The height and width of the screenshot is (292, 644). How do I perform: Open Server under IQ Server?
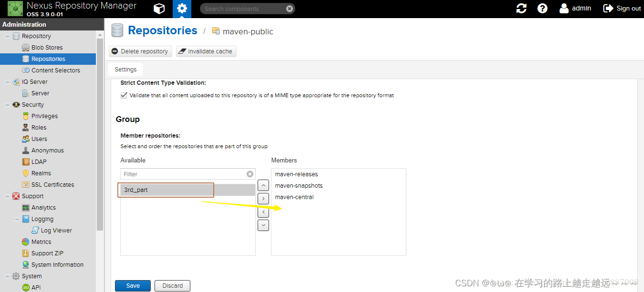point(40,93)
